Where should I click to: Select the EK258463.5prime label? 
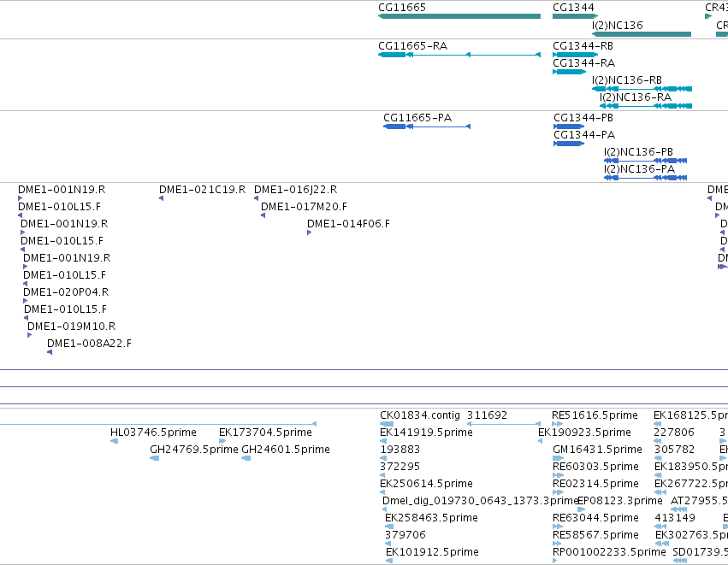pos(431,518)
